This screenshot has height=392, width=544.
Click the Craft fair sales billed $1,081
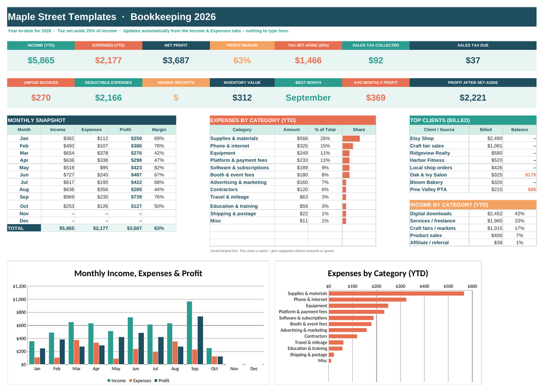[486, 146]
